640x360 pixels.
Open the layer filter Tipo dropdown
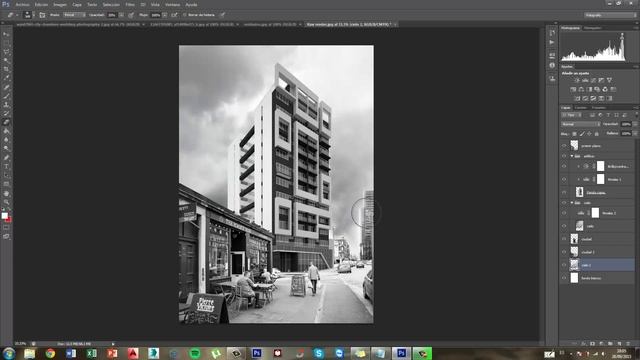click(x=571, y=115)
